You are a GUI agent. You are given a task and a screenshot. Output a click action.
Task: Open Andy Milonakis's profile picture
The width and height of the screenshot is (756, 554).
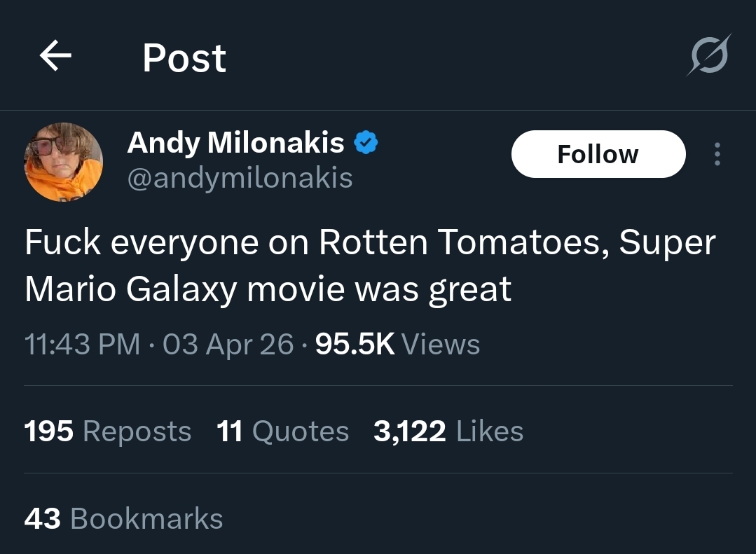[x=64, y=162]
